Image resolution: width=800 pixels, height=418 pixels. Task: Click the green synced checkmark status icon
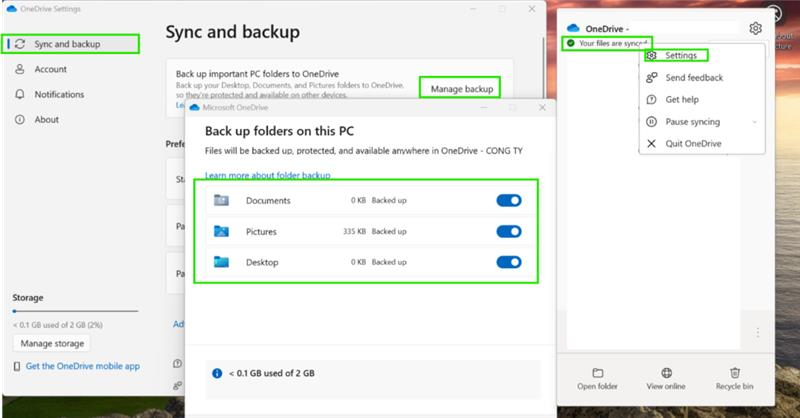click(x=570, y=43)
